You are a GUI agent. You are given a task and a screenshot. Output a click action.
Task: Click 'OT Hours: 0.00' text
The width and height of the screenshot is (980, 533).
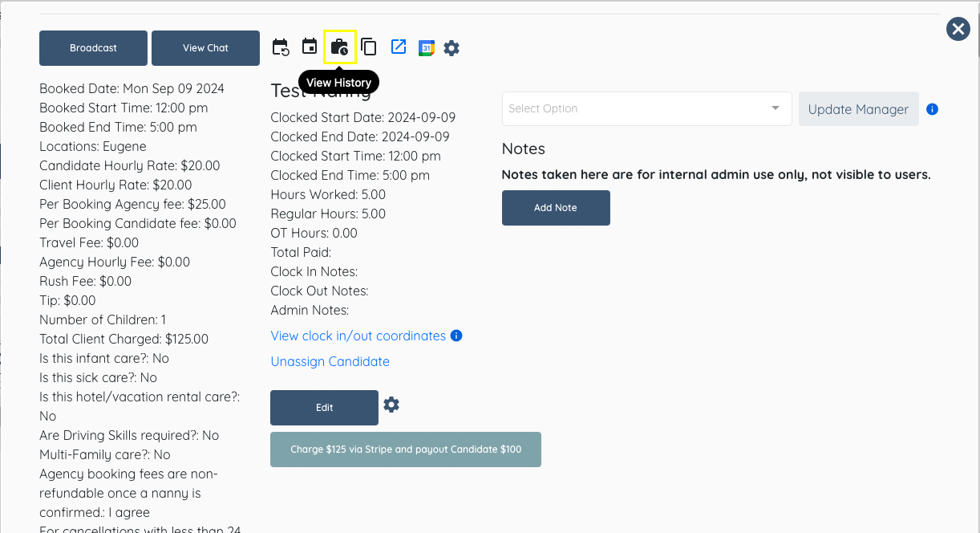point(314,233)
